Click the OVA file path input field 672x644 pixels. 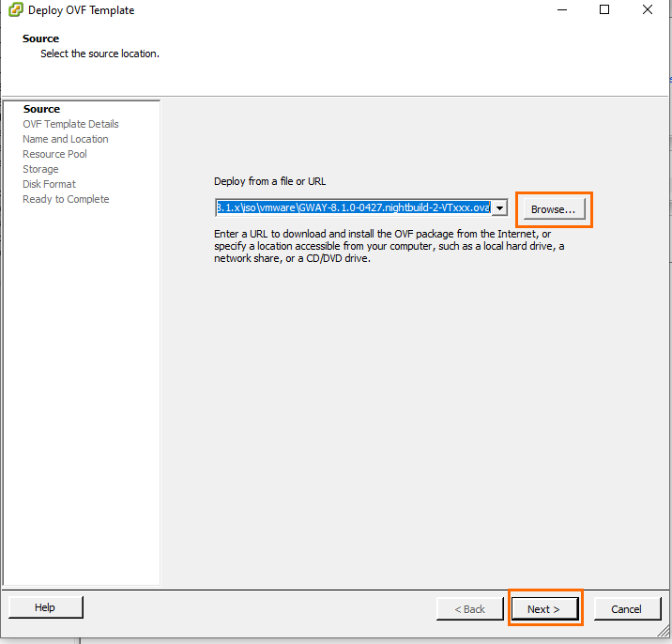[x=353, y=207]
